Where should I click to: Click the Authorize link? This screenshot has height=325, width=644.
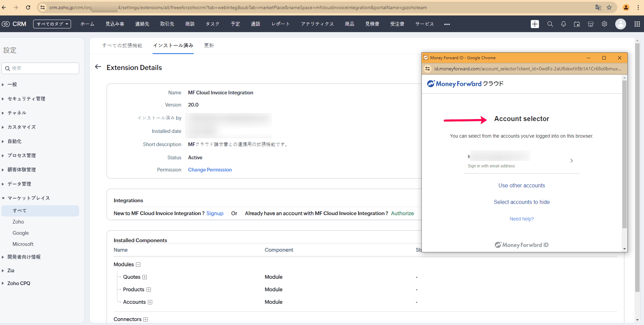[x=402, y=213]
